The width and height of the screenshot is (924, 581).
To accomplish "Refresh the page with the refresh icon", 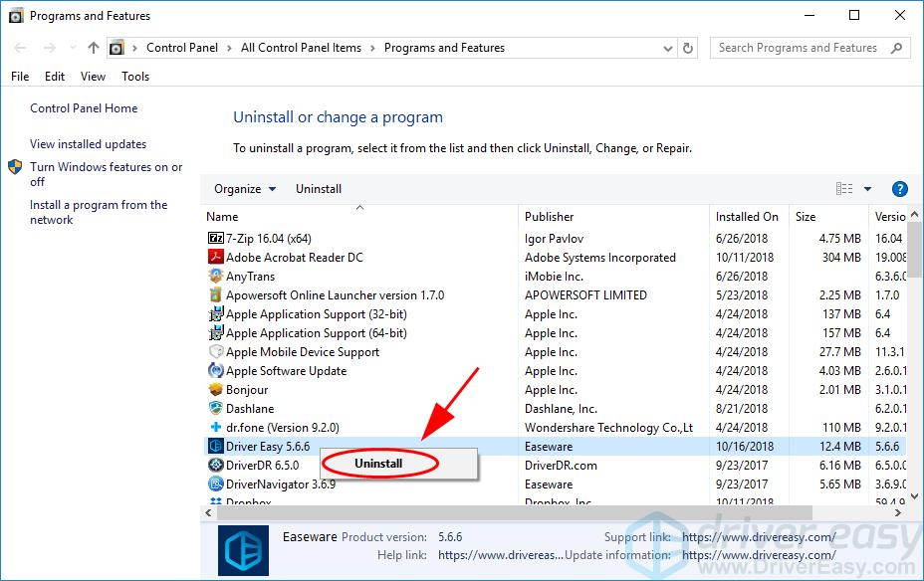I will pyautogui.click(x=688, y=47).
